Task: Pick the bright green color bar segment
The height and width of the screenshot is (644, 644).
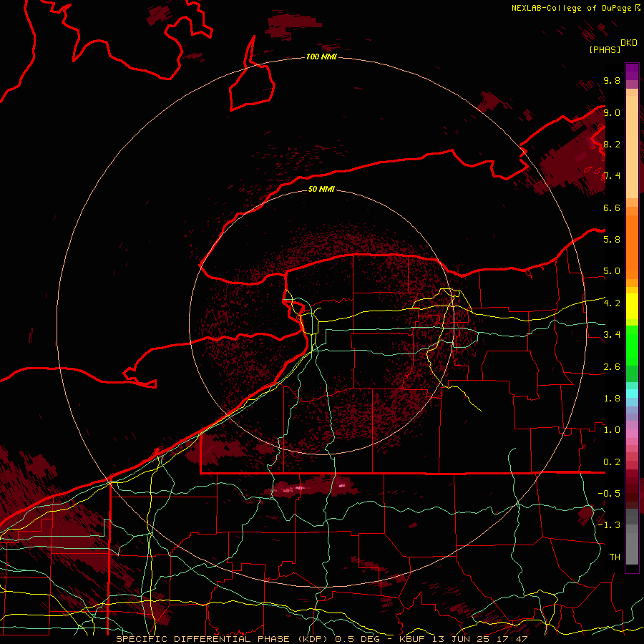Action: point(632,346)
